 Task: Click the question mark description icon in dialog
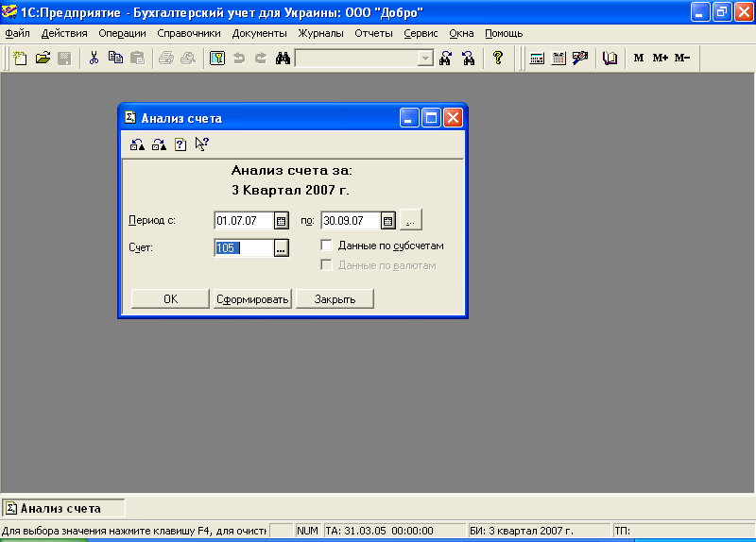[x=180, y=144]
